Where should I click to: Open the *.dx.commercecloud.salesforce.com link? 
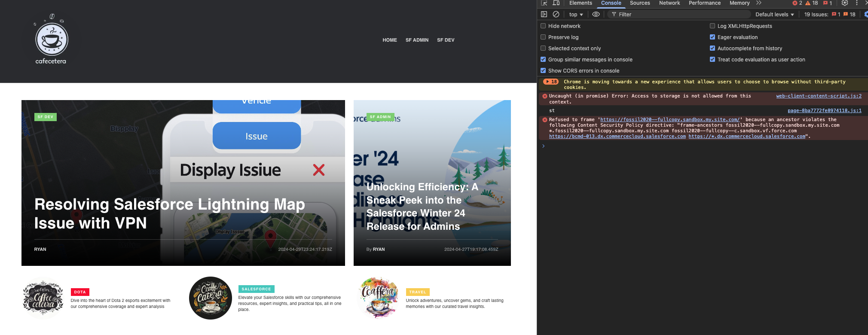point(747,137)
